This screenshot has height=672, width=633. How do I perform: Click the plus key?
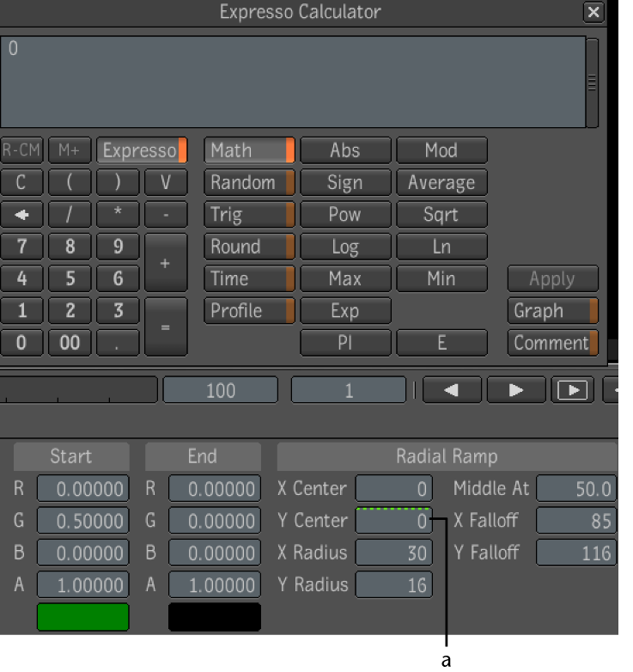pos(166,263)
